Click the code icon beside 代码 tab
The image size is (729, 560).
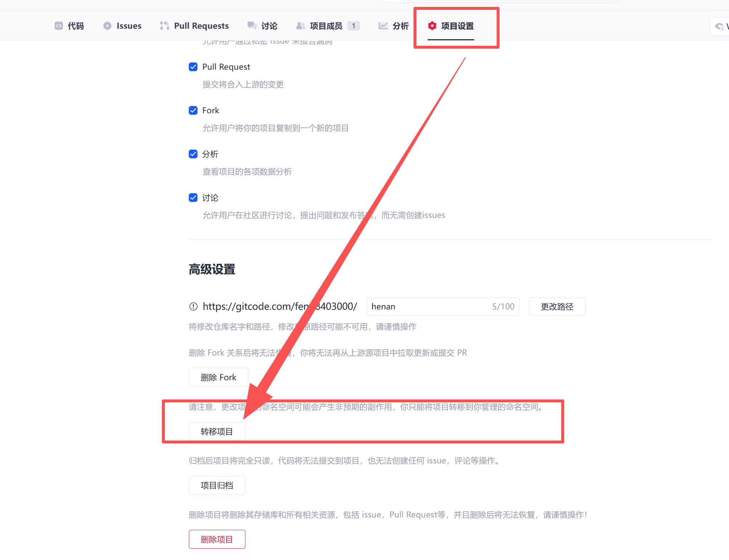(x=58, y=26)
